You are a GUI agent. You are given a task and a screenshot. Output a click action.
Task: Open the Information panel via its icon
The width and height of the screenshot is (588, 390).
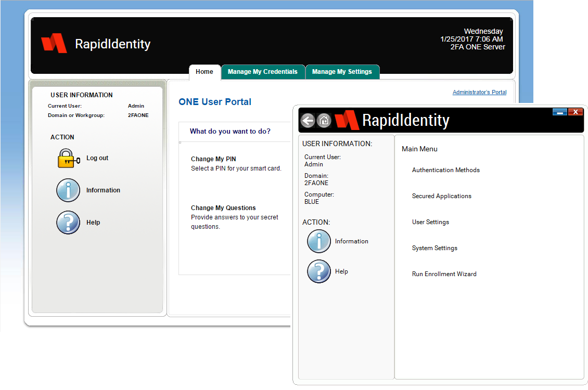click(x=68, y=190)
